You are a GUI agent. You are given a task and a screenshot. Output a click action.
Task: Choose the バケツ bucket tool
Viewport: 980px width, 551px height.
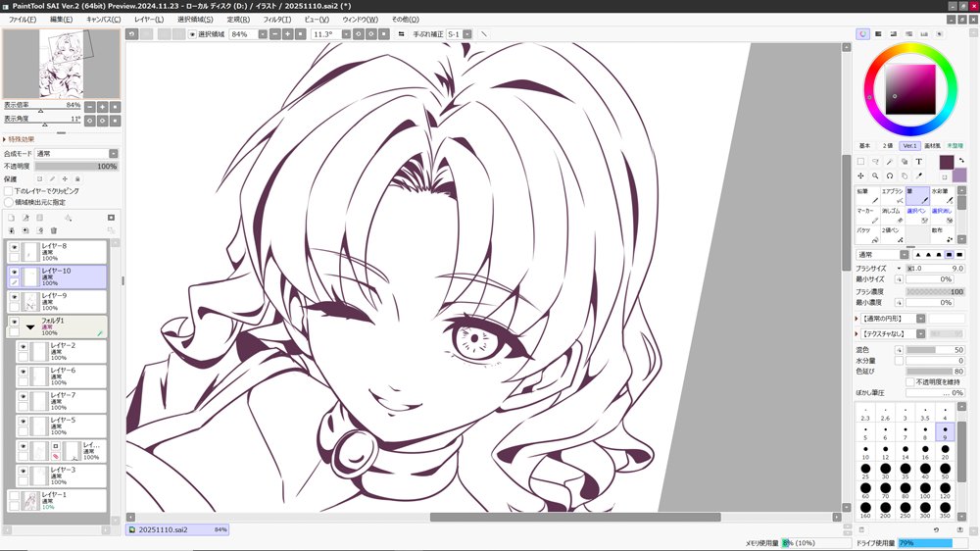pos(867,234)
